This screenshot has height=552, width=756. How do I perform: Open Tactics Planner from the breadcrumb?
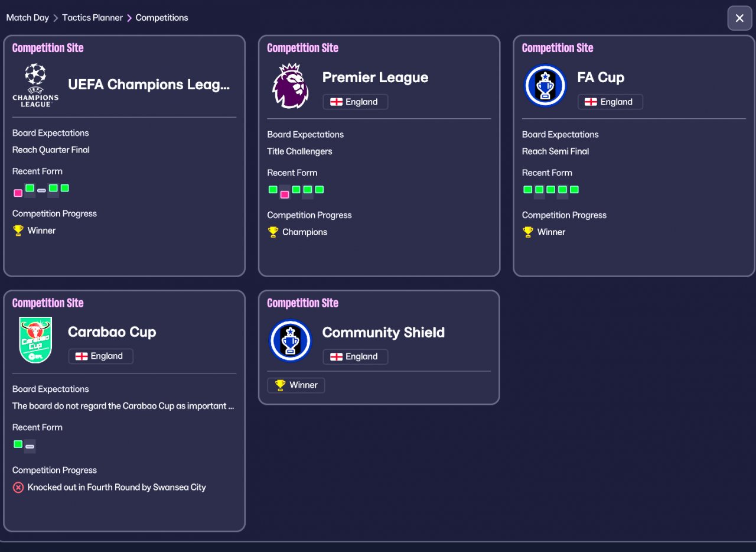coord(93,18)
